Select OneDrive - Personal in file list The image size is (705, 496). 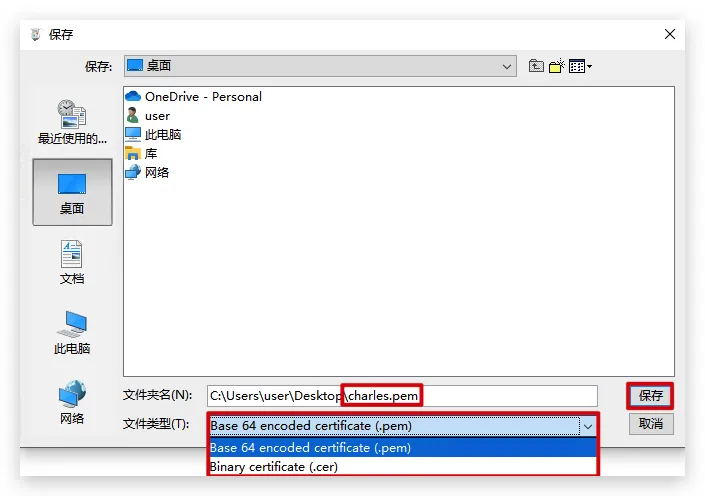202,97
